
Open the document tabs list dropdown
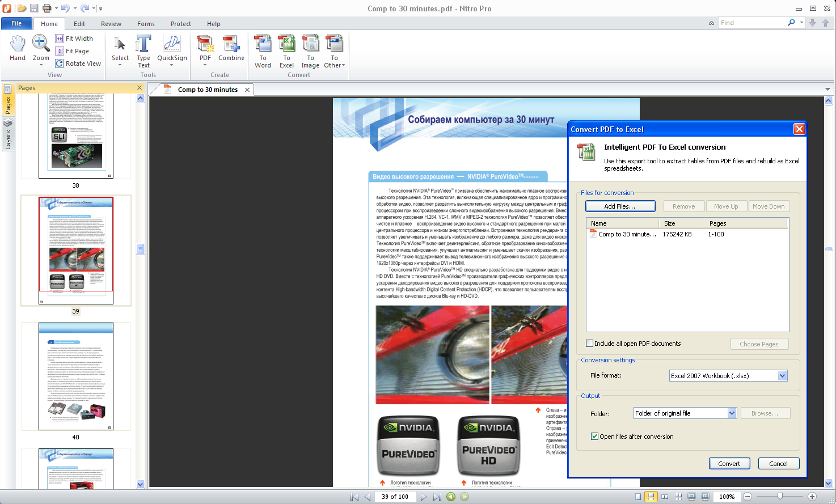(827, 90)
